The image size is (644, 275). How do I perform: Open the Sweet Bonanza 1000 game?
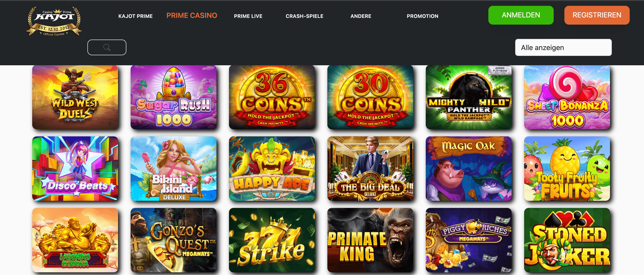tap(567, 97)
